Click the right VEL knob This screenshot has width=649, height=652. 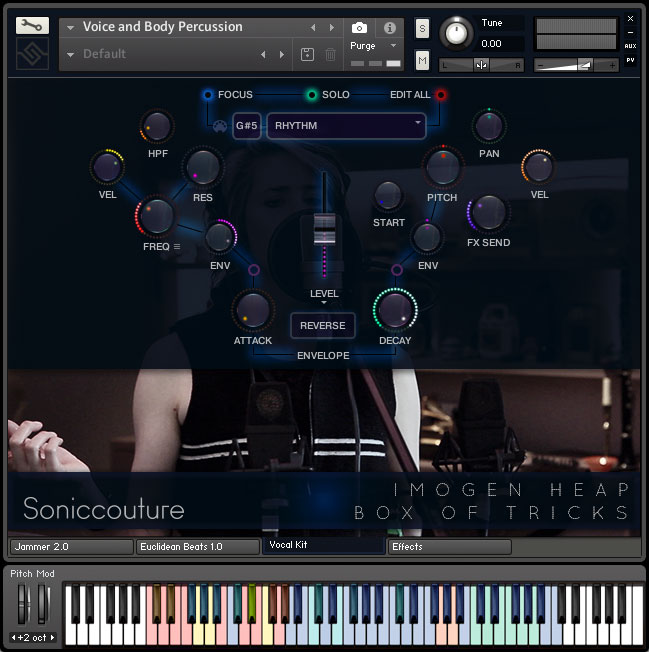[x=538, y=167]
